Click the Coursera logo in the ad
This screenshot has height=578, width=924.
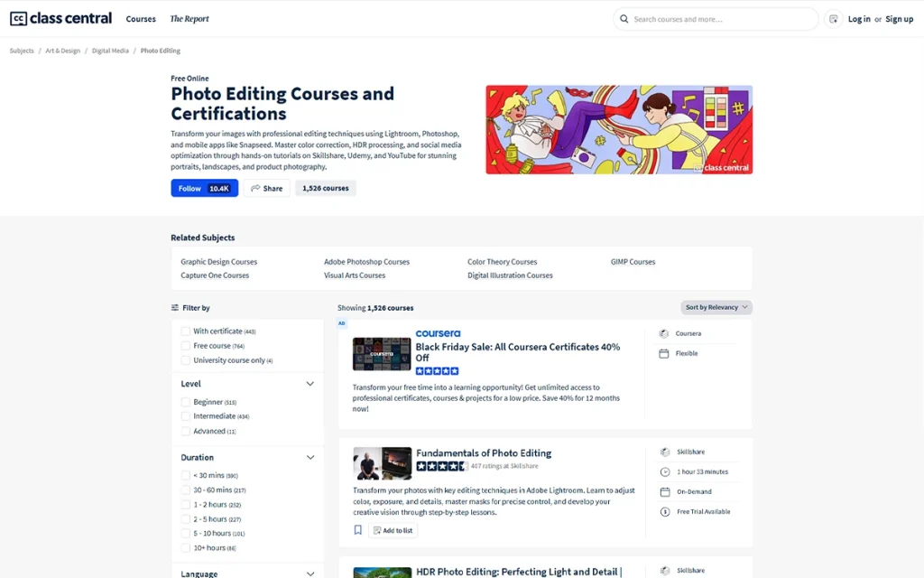click(x=438, y=333)
